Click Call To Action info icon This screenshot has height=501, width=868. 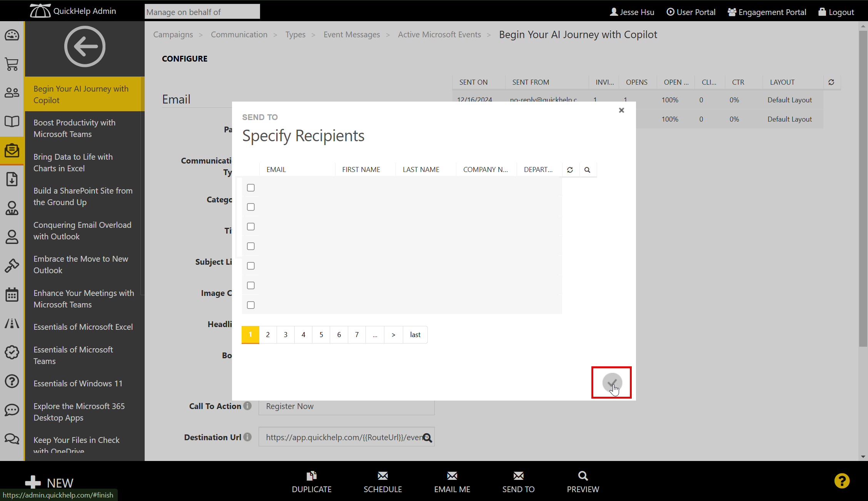tap(247, 406)
